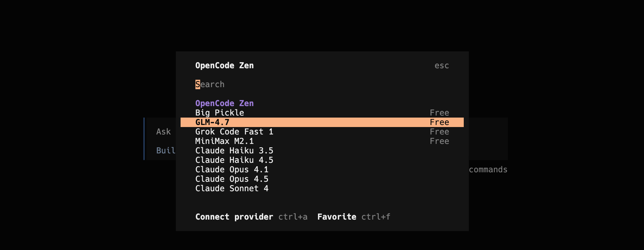Click the Favorite action

[x=337, y=217]
